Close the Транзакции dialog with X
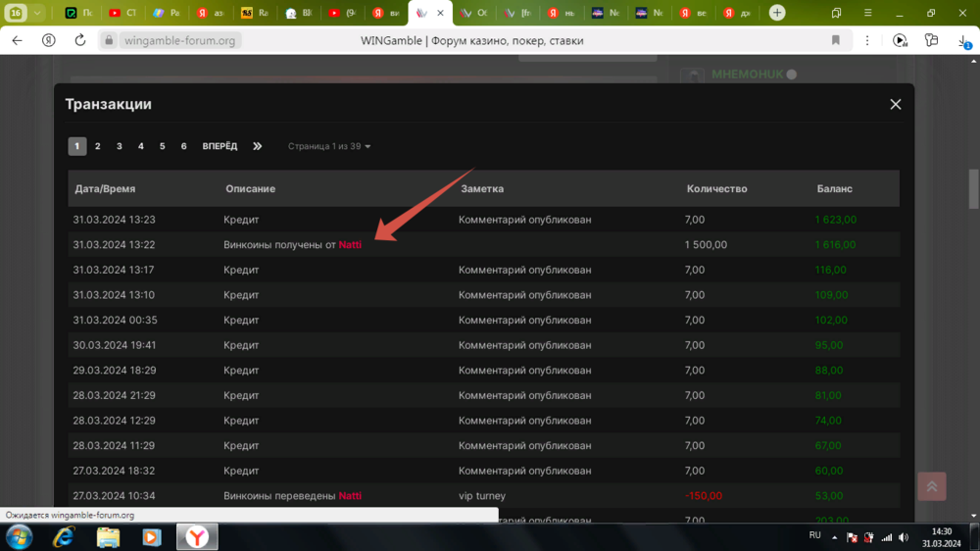 (895, 104)
